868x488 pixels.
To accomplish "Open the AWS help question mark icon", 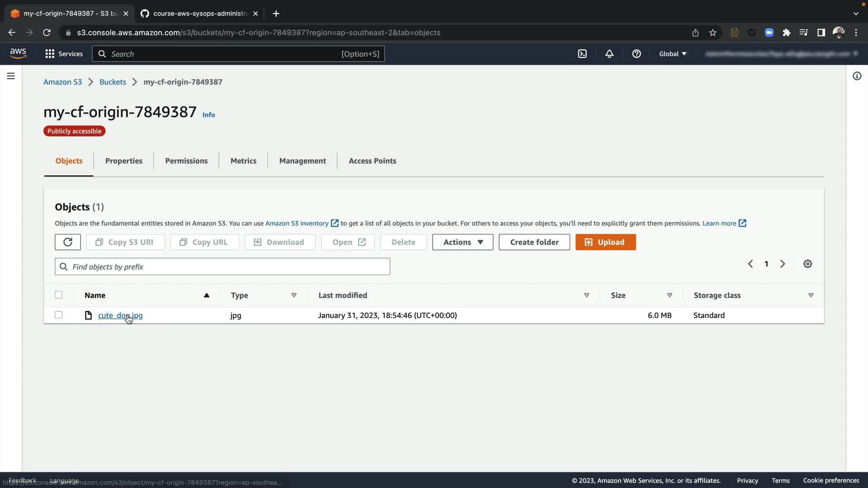I will click(x=637, y=54).
